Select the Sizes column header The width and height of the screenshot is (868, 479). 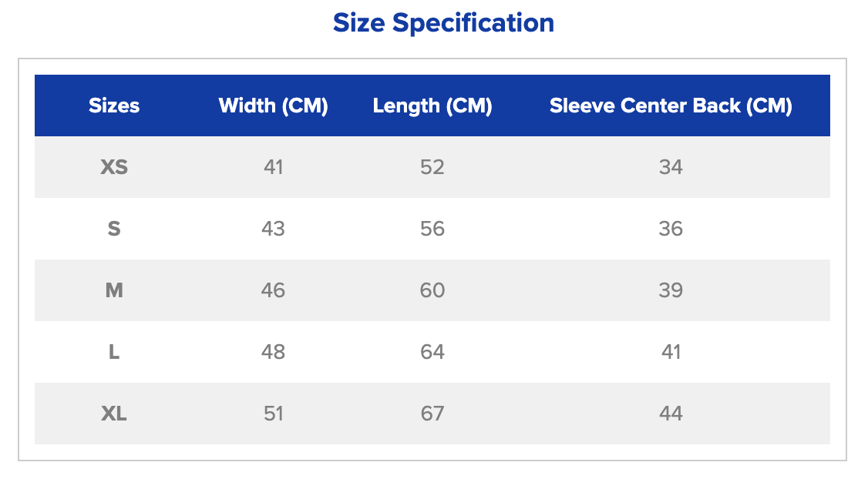click(x=114, y=106)
